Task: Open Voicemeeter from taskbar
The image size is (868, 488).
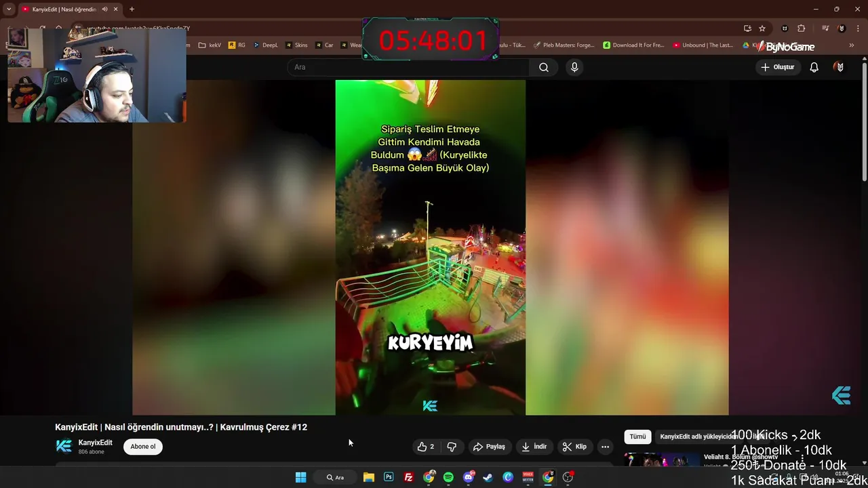Action: tap(528, 477)
